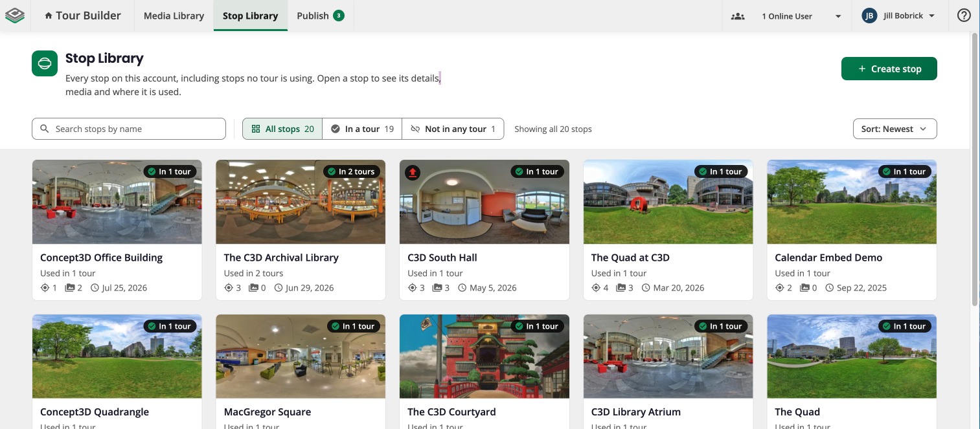
Task: Click the media count icon on C3D South Hall
Action: (x=437, y=288)
